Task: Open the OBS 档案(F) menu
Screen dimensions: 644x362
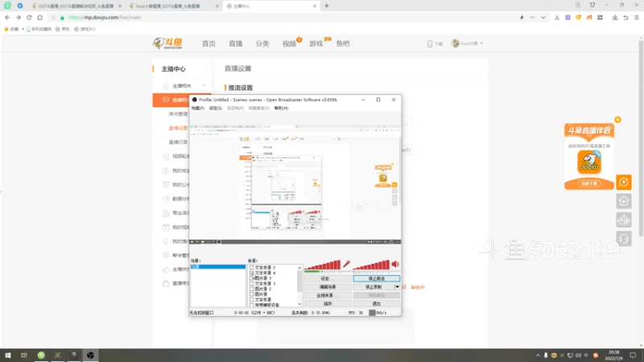Action: pyautogui.click(x=197, y=108)
